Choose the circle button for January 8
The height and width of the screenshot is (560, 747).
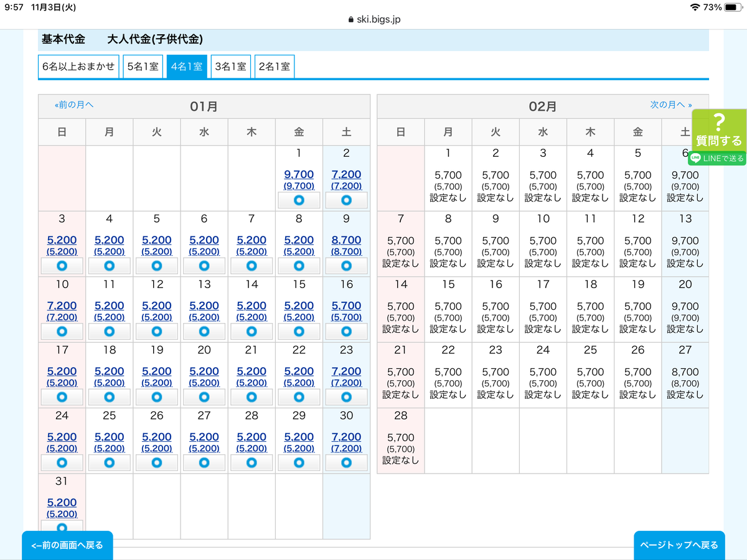pos(299,266)
